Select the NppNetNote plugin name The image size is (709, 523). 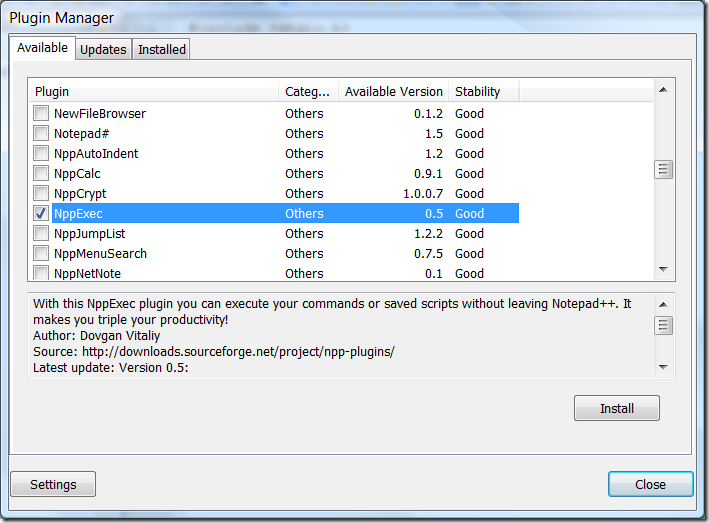click(x=87, y=273)
